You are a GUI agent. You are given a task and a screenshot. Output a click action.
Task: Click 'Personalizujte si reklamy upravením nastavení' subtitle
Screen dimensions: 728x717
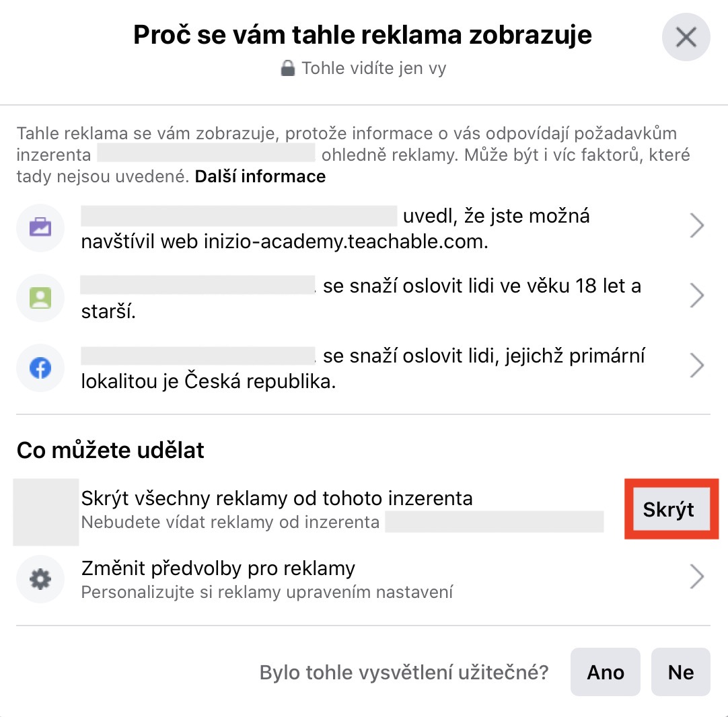pos(266,593)
